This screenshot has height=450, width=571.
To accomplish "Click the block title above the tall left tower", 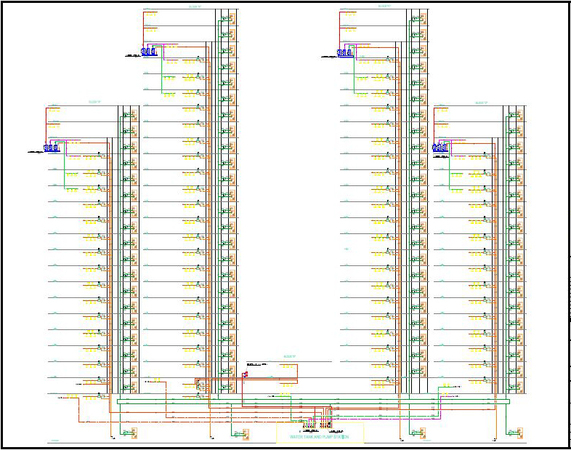I will tap(195, 7).
